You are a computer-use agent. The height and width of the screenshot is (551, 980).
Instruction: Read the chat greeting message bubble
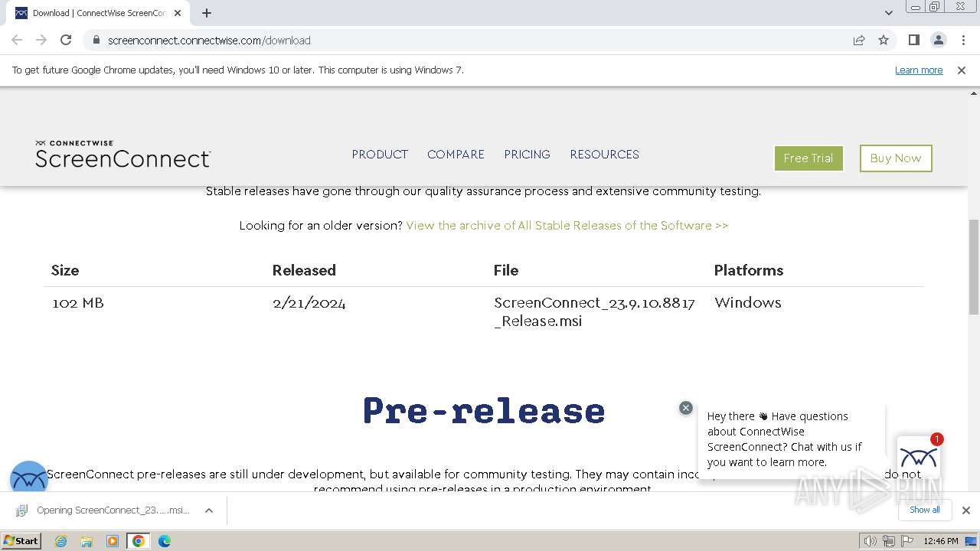pyautogui.click(x=792, y=439)
